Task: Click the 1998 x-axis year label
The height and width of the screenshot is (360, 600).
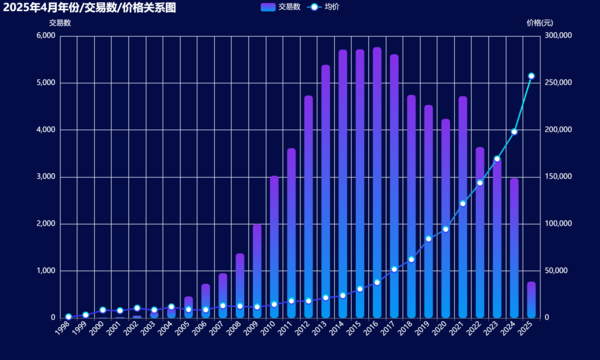Action: 62,329
